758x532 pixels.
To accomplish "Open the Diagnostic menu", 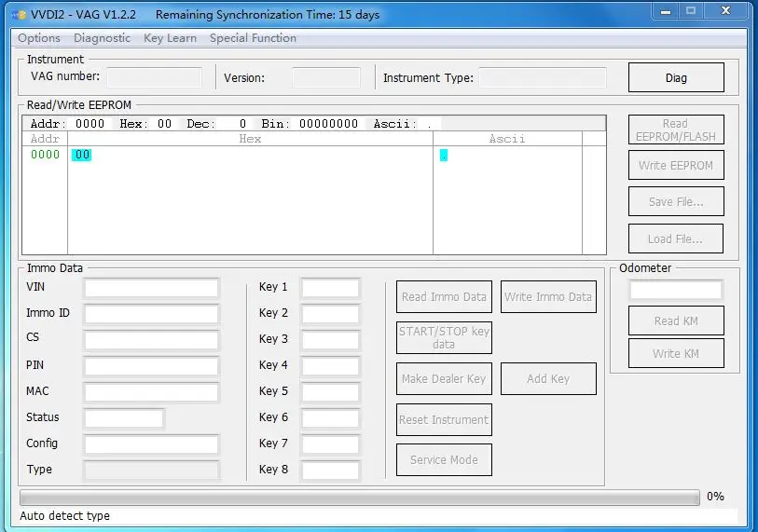I will pos(102,38).
